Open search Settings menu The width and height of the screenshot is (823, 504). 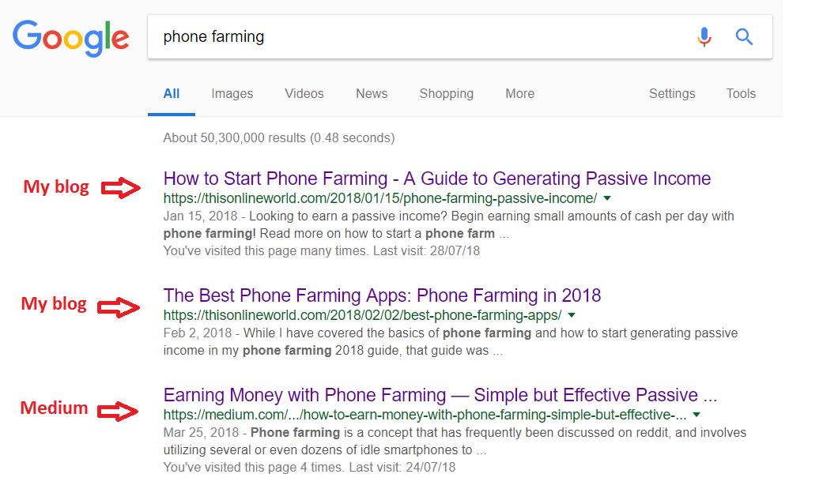[x=672, y=93]
